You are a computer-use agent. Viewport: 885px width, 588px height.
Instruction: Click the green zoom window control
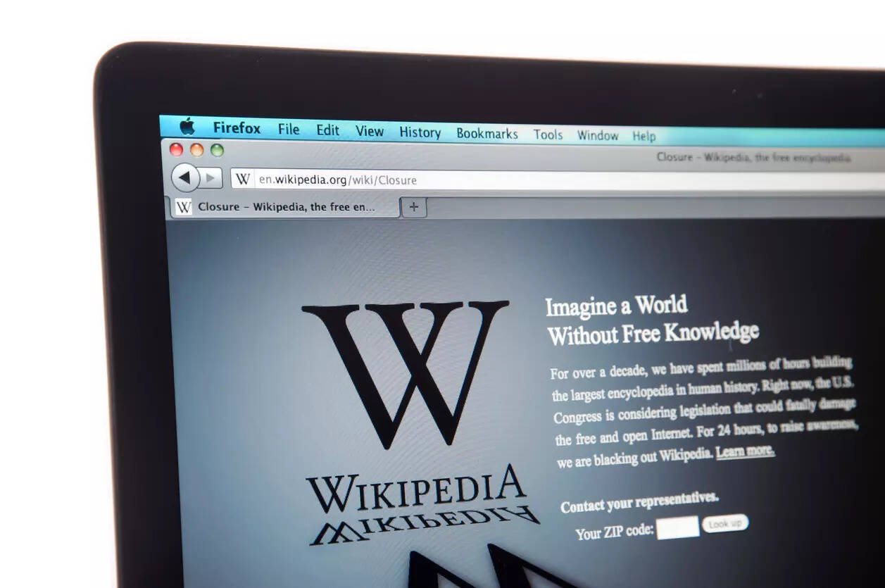[218, 151]
